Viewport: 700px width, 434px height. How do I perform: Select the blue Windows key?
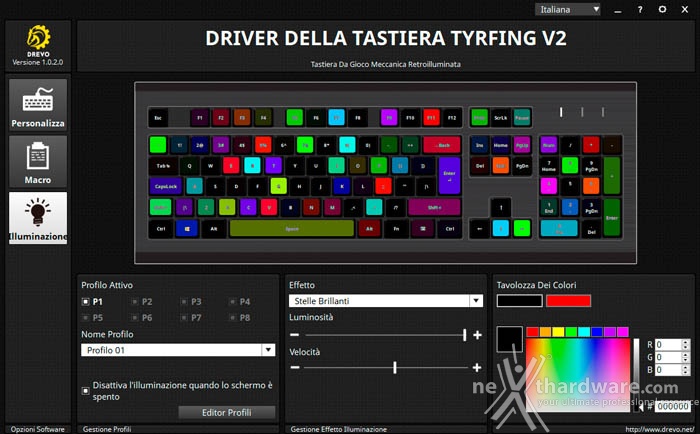point(187,229)
